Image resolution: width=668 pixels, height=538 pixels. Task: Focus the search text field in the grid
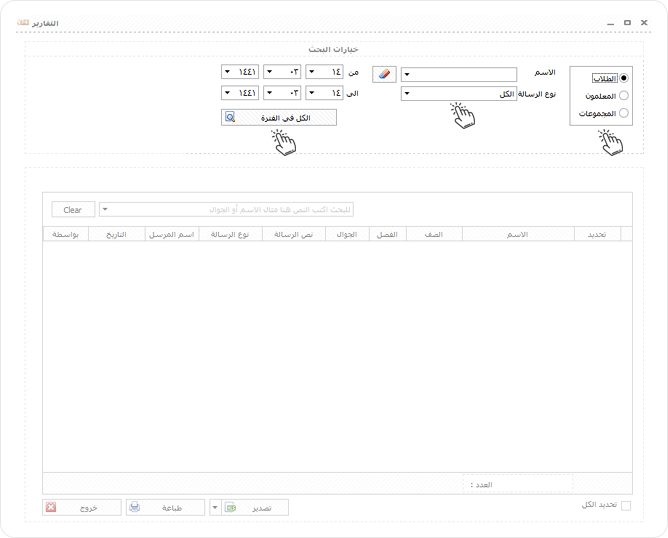coord(226,210)
